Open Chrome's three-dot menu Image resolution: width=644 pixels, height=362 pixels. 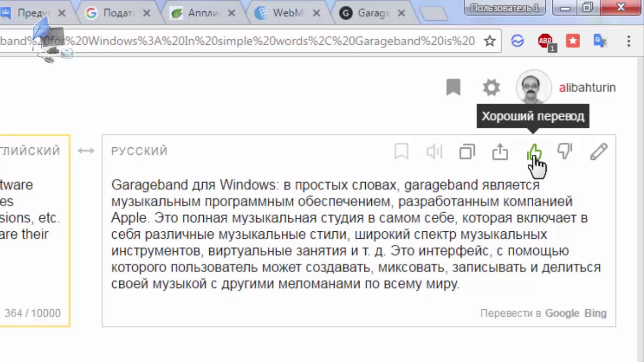click(x=630, y=41)
